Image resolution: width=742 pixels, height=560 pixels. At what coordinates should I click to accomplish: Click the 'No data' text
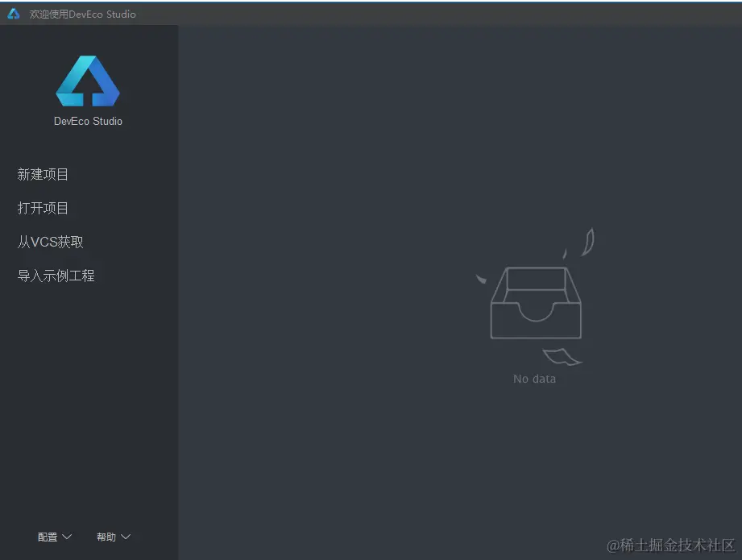pyautogui.click(x=535, y=379)
